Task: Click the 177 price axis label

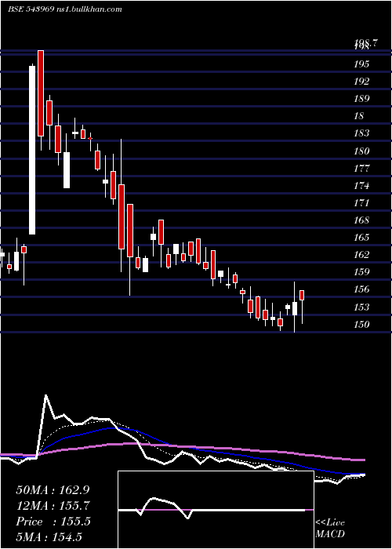Action: [x=361, y=169]
